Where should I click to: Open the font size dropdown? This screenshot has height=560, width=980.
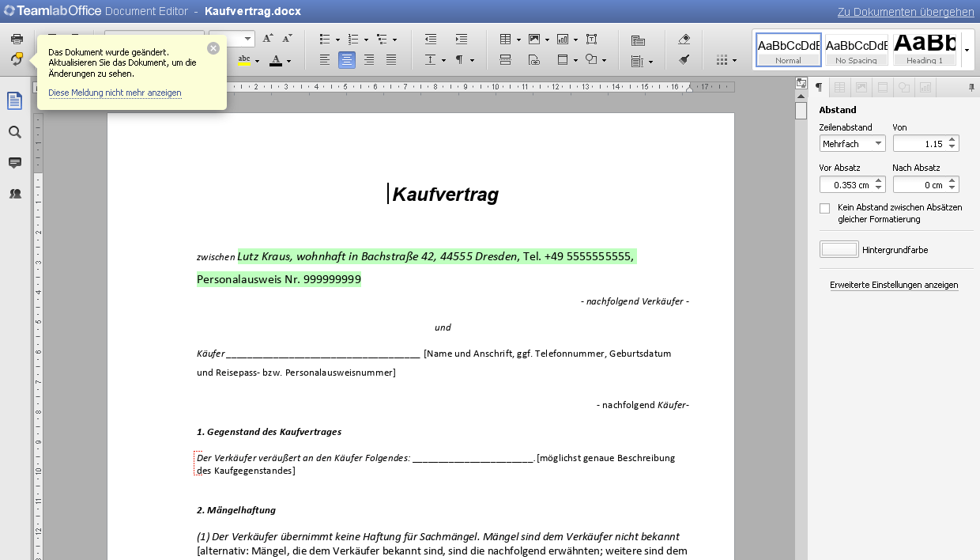click(x=248, y=39)
